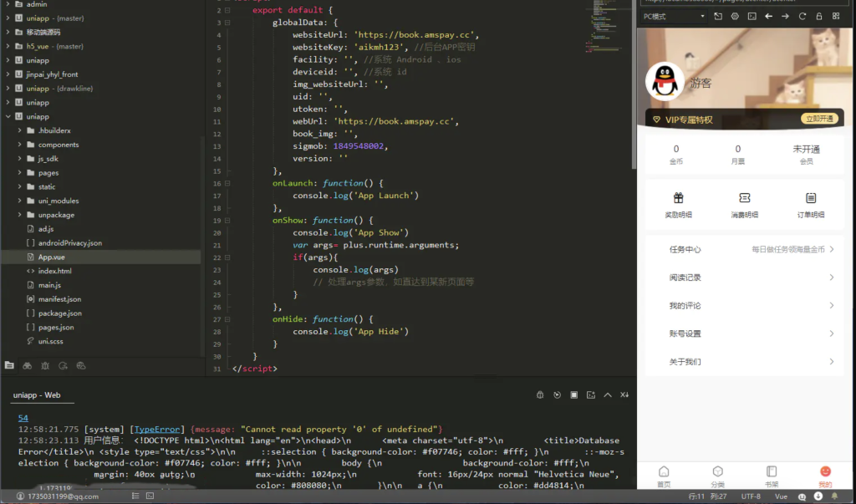Screen dimensions: 856x504
Task: Click the binoculars search icon in sidebar footer
Action: pyautogui.click(x=27, y=365)
